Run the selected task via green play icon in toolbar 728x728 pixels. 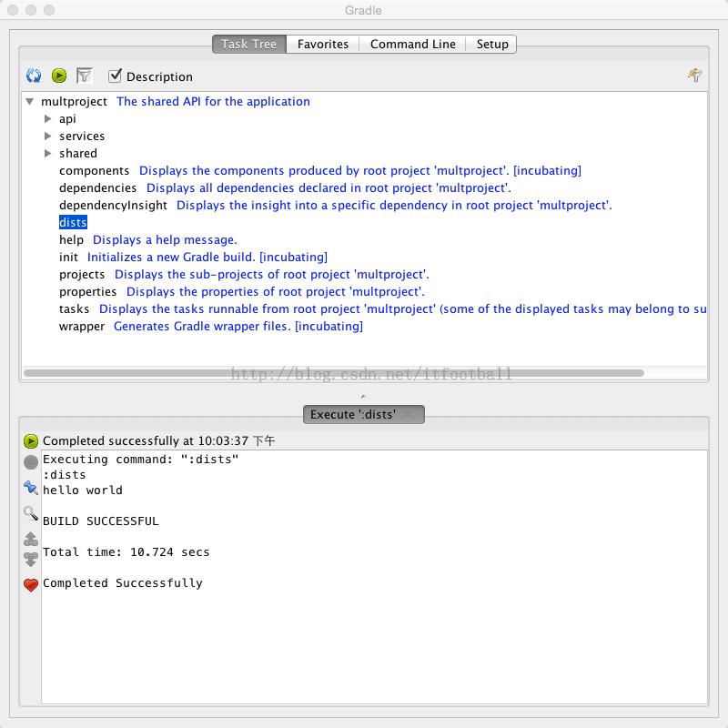coord(59,76)
